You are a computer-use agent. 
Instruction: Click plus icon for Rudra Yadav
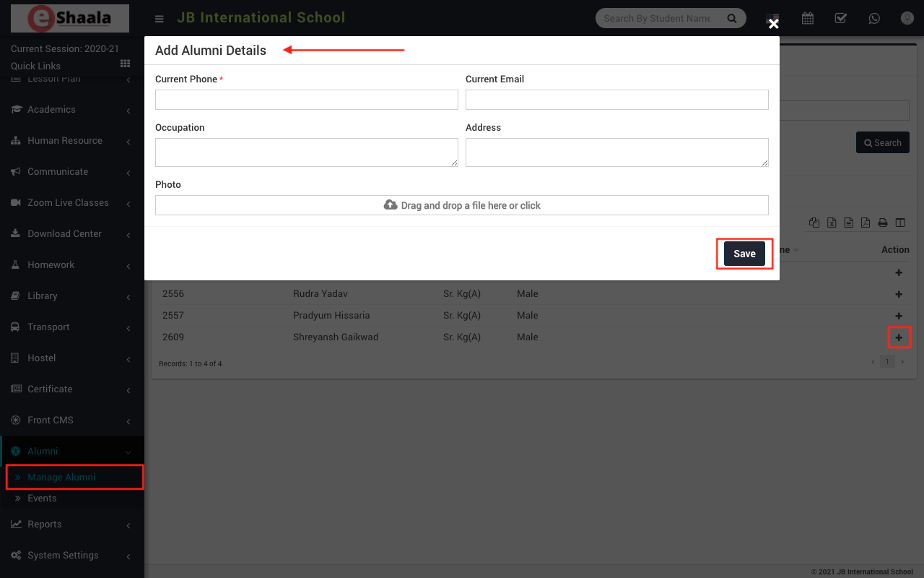click(x=899, y=294)
